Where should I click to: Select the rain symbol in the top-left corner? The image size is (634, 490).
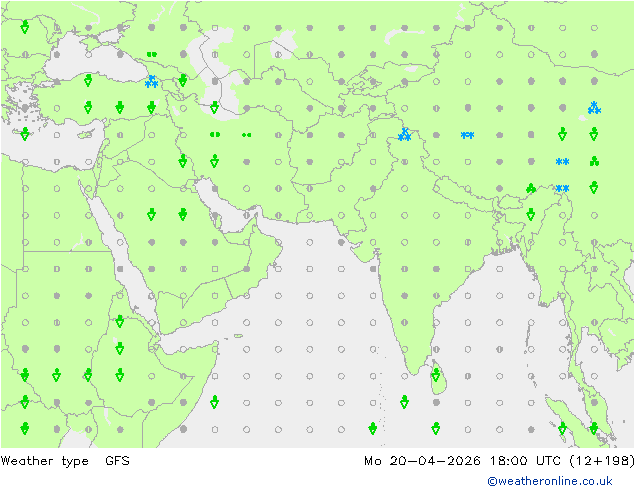[24, 27]
